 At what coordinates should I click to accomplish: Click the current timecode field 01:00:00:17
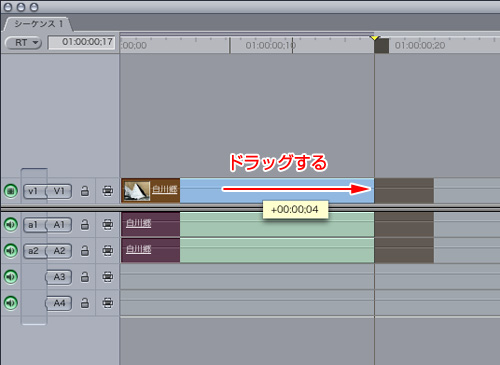click(x=82, y=42)
